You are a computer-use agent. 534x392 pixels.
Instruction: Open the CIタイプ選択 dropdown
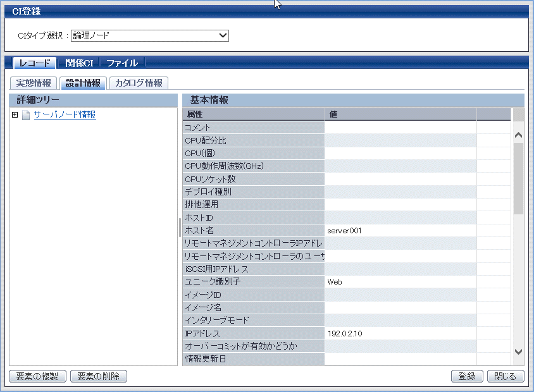pyautogui.click(x=150, y=35)
